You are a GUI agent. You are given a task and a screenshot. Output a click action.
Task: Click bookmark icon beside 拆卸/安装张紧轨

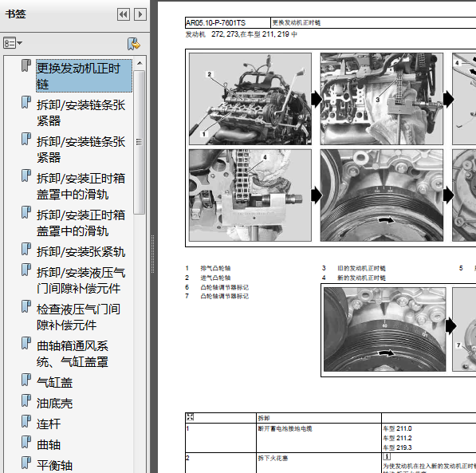pos(26,249)
